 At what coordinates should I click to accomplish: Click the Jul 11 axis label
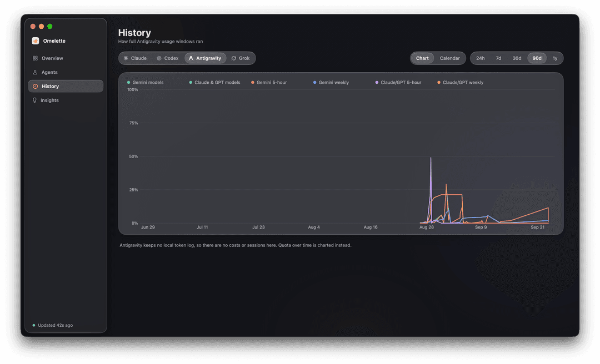[x=202, y=227]
